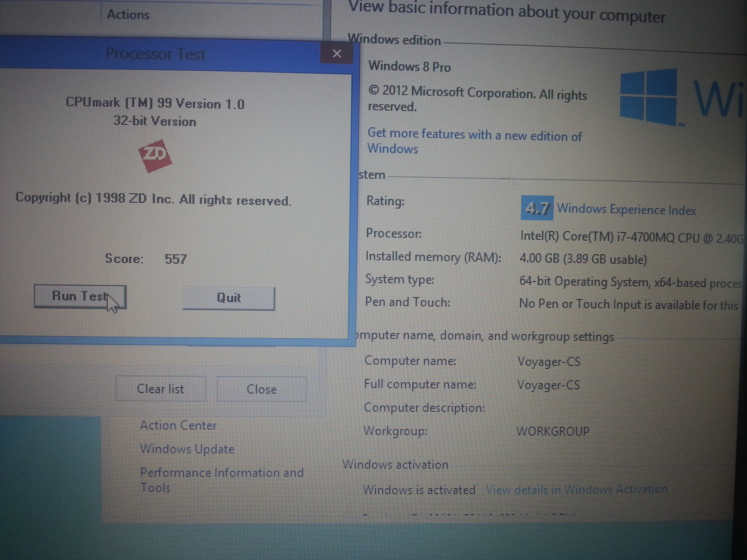
Task: Open Performance Information and Tools link
Action: [x=222, y=480]
